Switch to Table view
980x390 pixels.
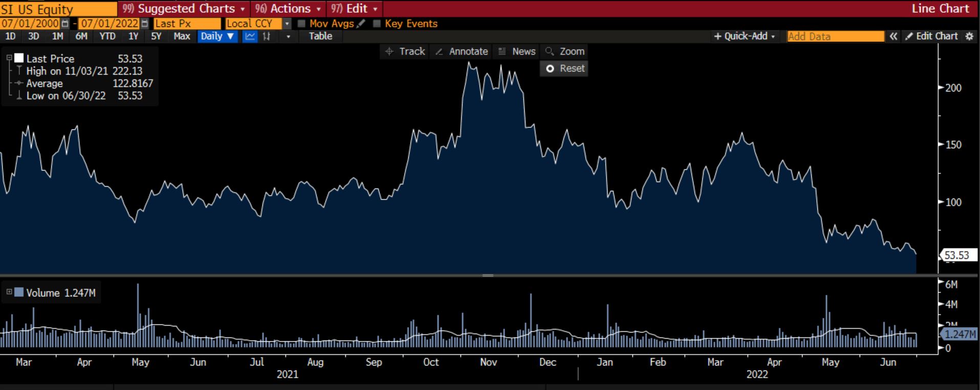click(320, 36)
